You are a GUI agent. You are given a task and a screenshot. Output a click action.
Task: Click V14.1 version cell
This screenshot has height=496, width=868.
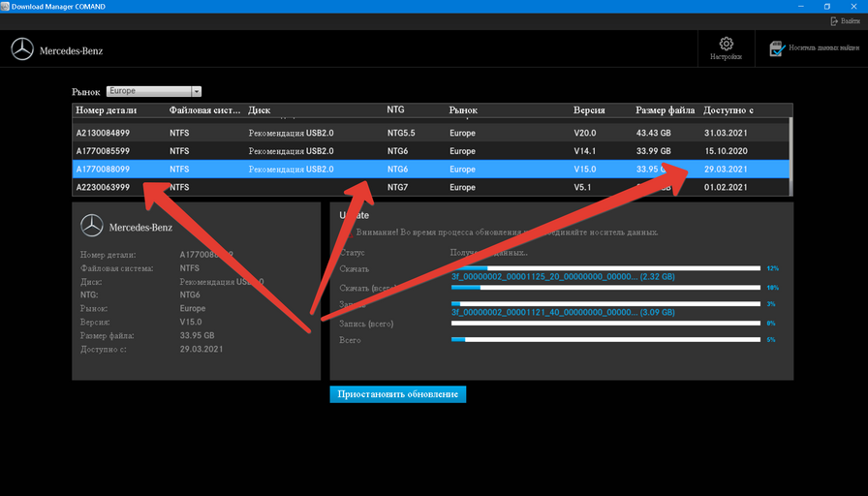point(584,151)
